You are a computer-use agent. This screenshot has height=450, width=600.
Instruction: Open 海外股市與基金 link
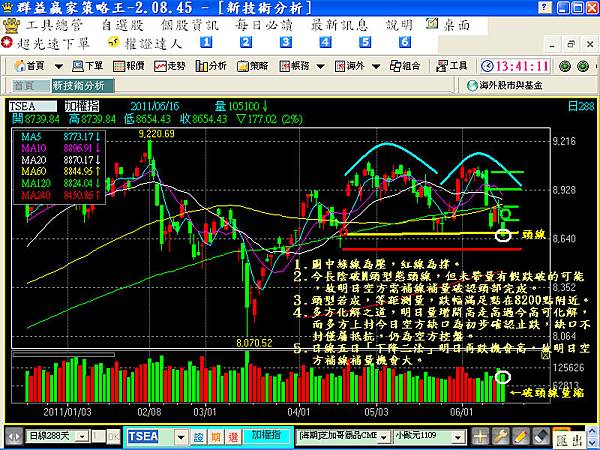[x=505, y=85]
